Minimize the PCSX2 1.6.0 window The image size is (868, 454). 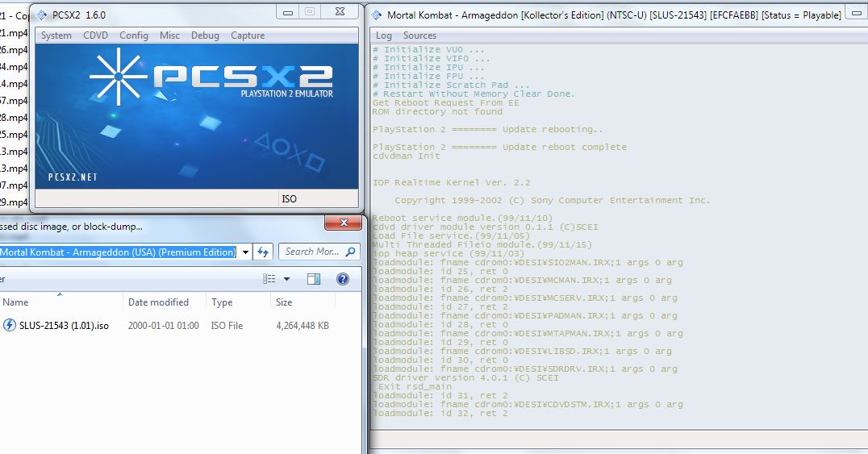click(288, 11)
